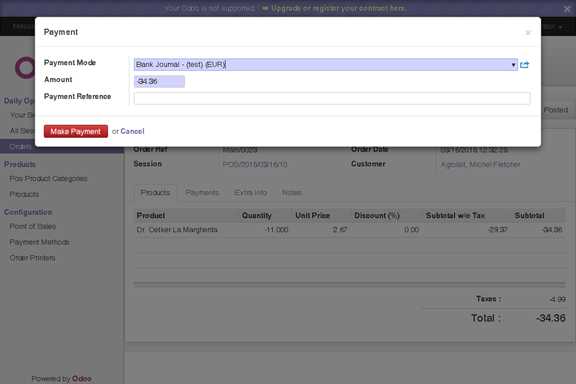
Task: Open Pos Product Categories in sidebar
Action: point(48,179)
